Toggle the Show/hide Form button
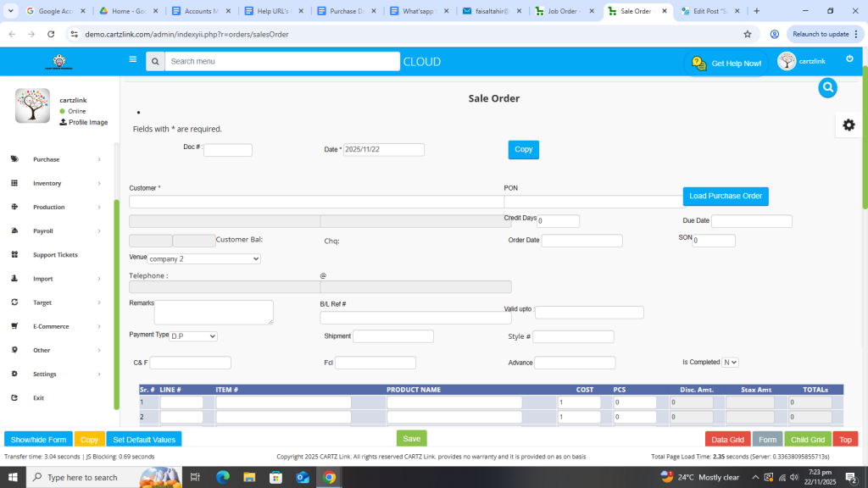The height and width of the screenshot is (488, 868). (38, 440)
